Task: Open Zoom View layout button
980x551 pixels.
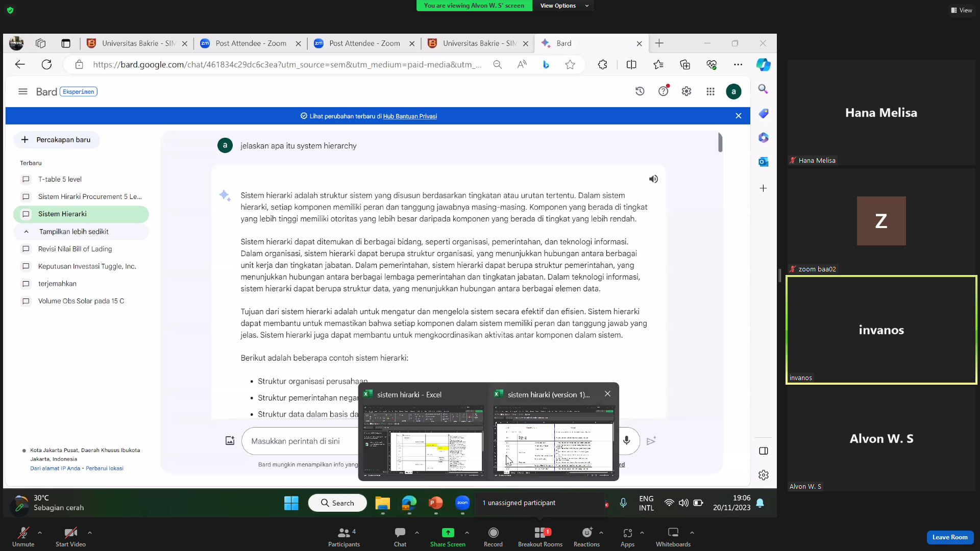Action: (x=962, y=10)
